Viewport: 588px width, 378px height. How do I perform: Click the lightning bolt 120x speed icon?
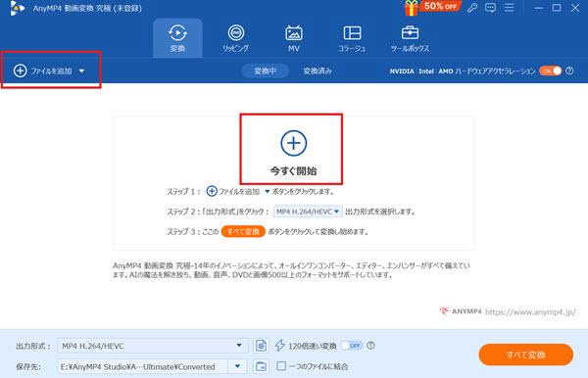coord(279,346)
